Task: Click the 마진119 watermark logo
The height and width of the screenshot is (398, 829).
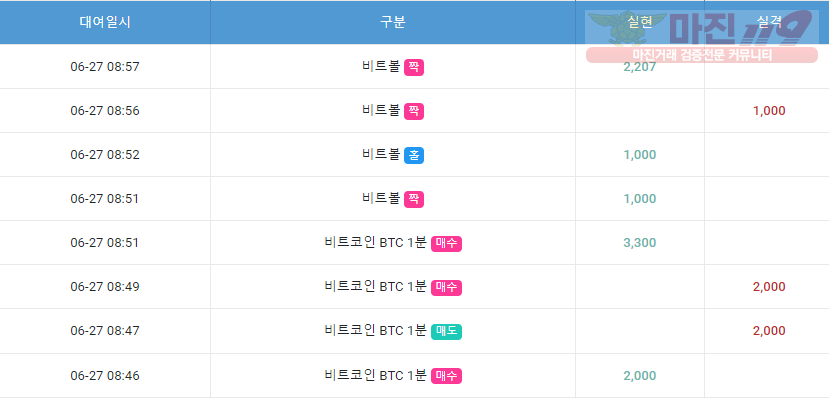Action: click(x=702, y=28)
